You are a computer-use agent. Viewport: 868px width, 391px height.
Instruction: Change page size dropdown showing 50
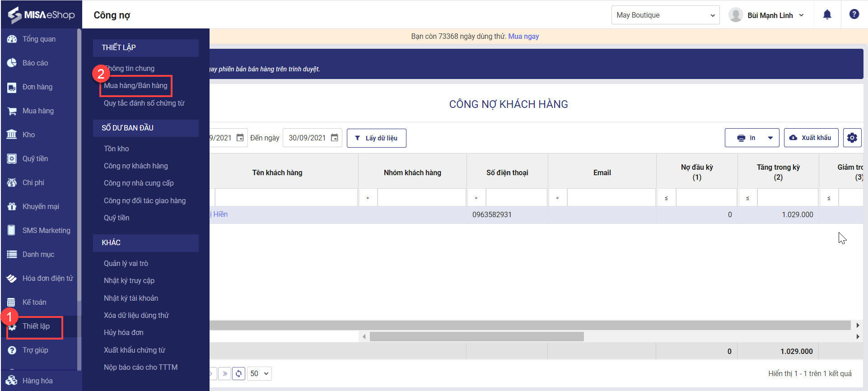[x=259, y=373]
